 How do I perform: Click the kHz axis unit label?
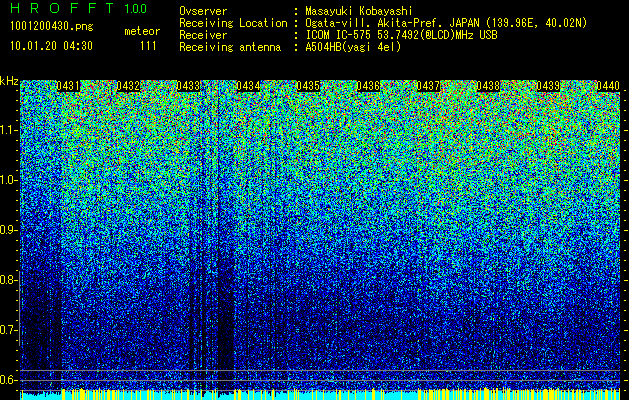(x=9, y=82)
